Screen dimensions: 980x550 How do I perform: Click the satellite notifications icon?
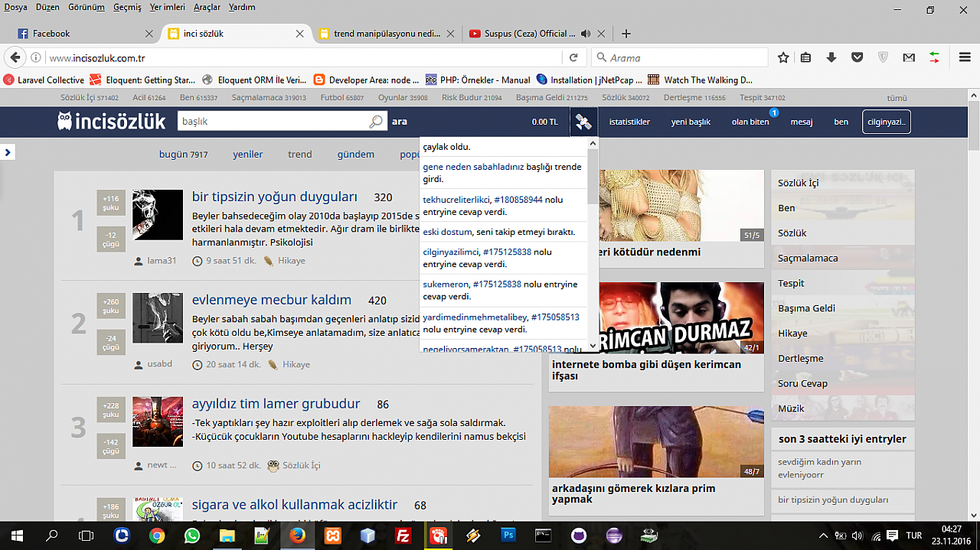coord(583,122)
